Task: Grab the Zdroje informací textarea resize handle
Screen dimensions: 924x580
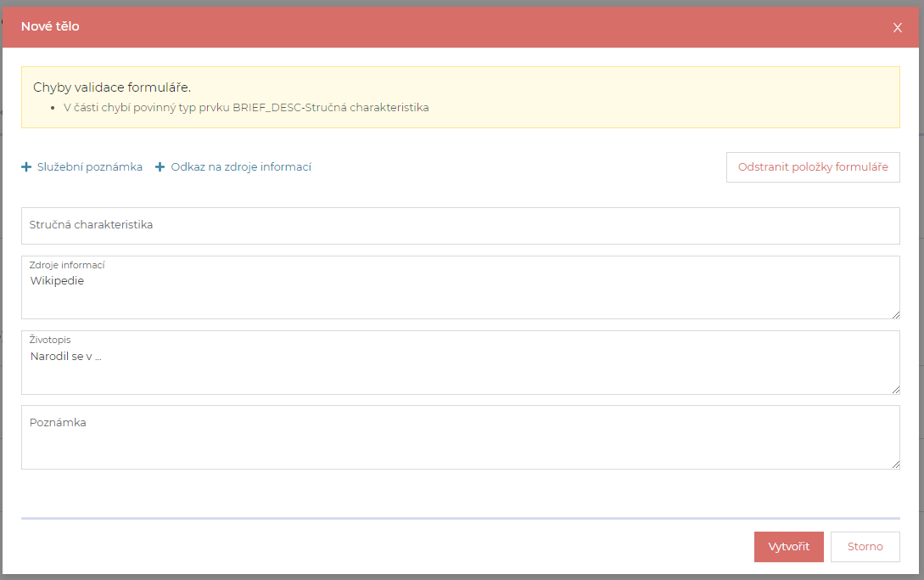Action: pyautogui.click(x=894, y=314)
